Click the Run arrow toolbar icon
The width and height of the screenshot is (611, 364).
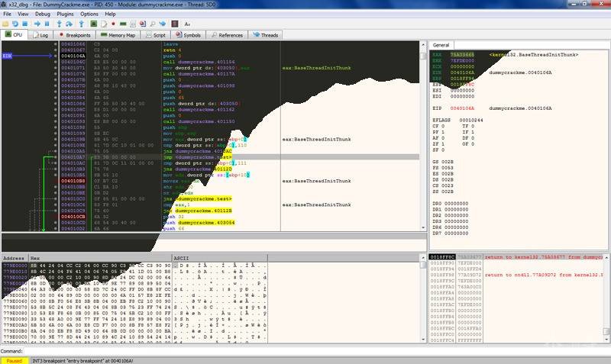click(x=37, y=24)
